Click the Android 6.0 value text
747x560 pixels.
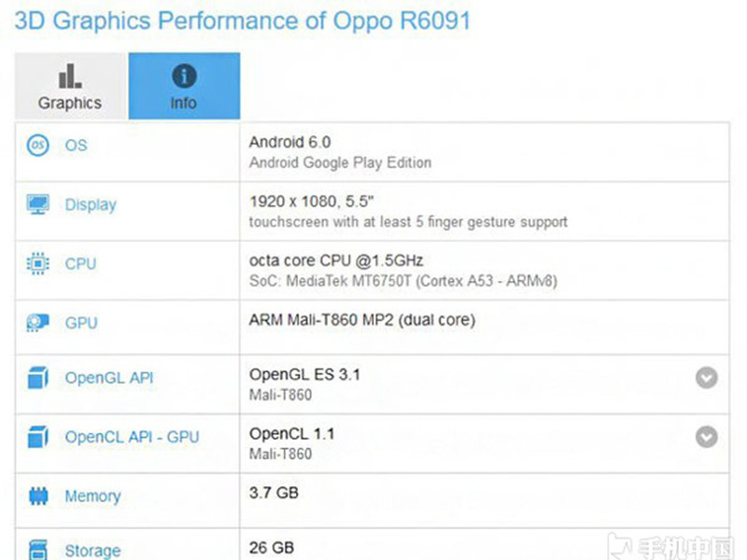(289, 142)
